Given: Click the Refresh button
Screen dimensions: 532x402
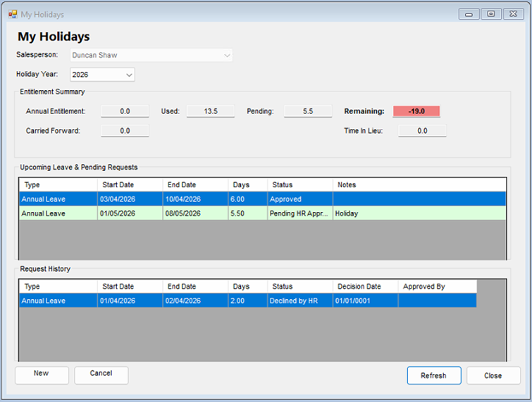Looking at the screenshot, I should coord(434,375).
